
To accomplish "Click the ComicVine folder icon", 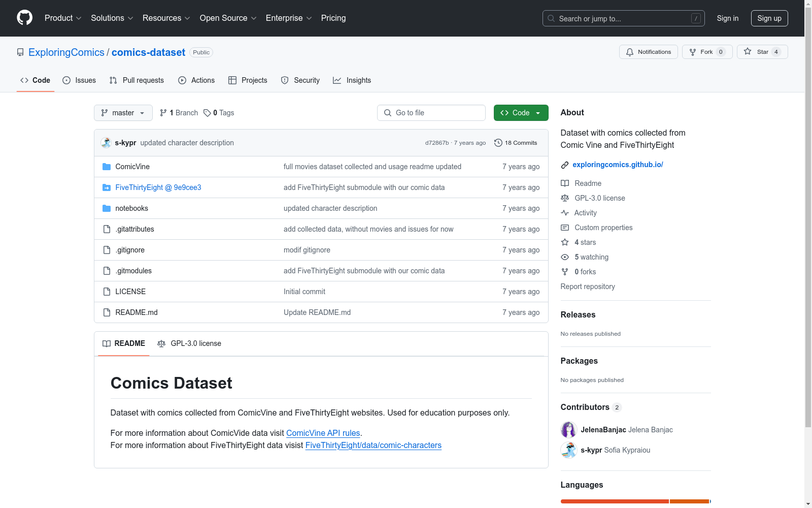I will point(107,167).
